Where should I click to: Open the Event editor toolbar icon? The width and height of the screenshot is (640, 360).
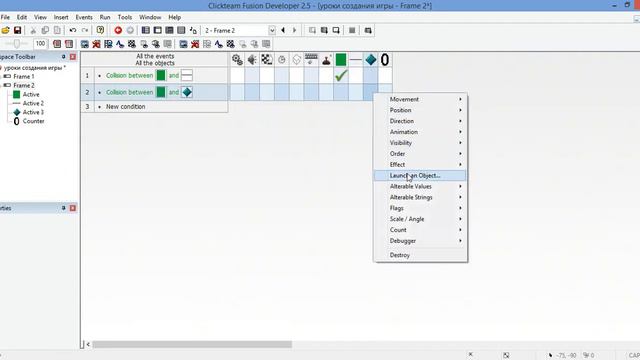(169, 30)
